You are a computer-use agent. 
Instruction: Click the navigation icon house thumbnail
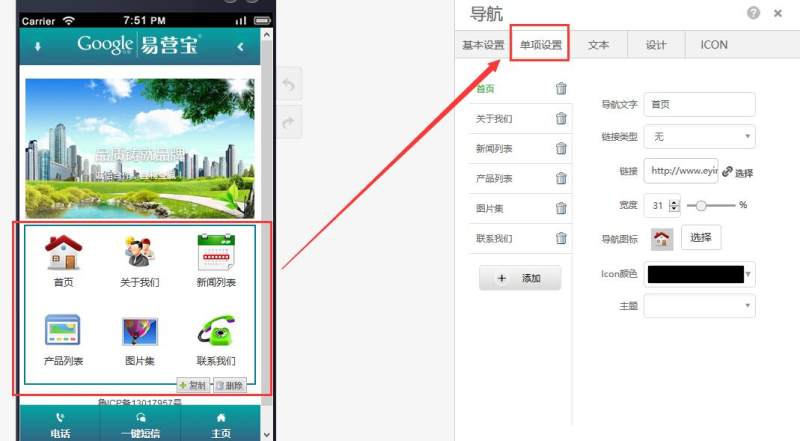tap(662, 238)
